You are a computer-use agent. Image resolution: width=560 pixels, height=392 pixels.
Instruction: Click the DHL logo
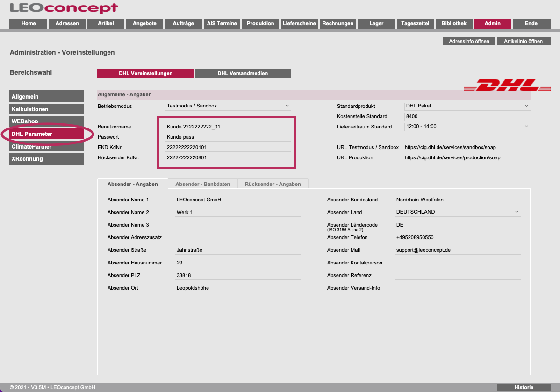(x=507, y=85)
